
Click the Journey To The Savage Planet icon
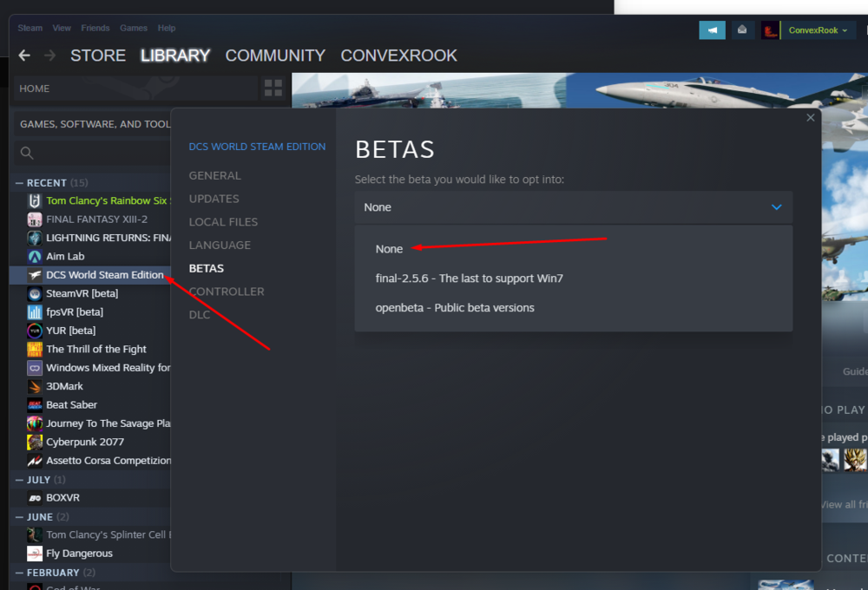pos(35,423)
